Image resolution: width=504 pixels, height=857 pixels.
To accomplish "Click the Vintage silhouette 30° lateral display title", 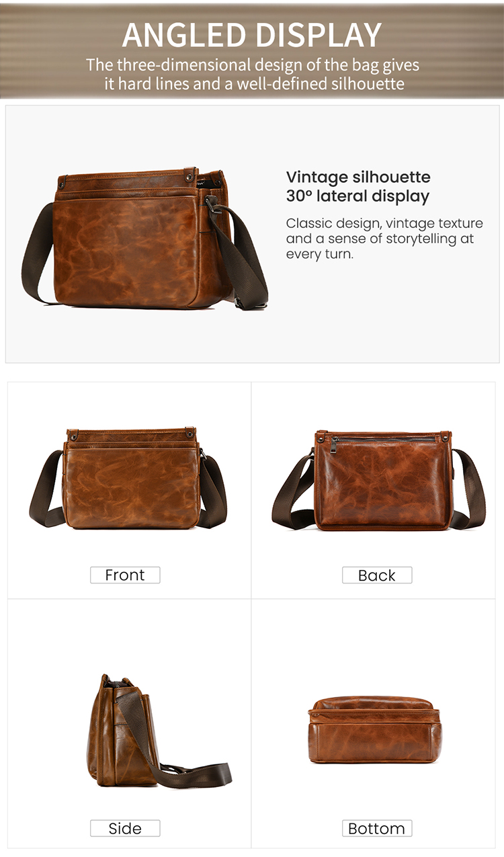I will click(358, 187).
